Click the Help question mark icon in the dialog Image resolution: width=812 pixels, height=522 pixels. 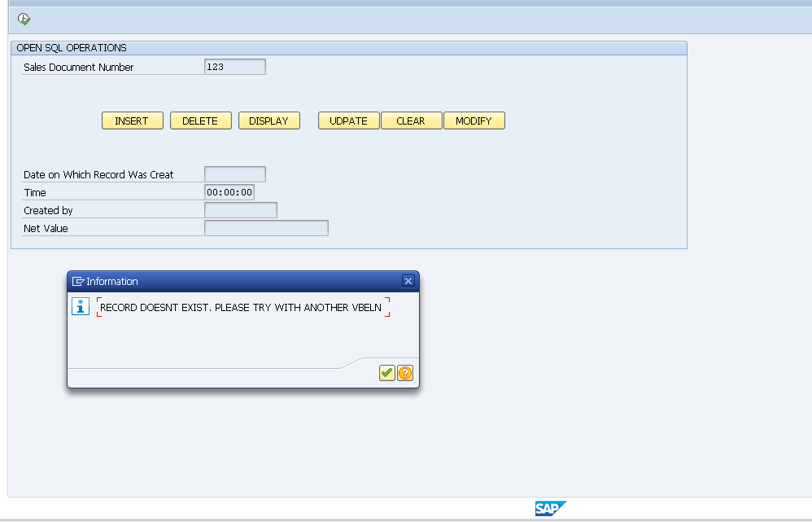click(404, 373)
